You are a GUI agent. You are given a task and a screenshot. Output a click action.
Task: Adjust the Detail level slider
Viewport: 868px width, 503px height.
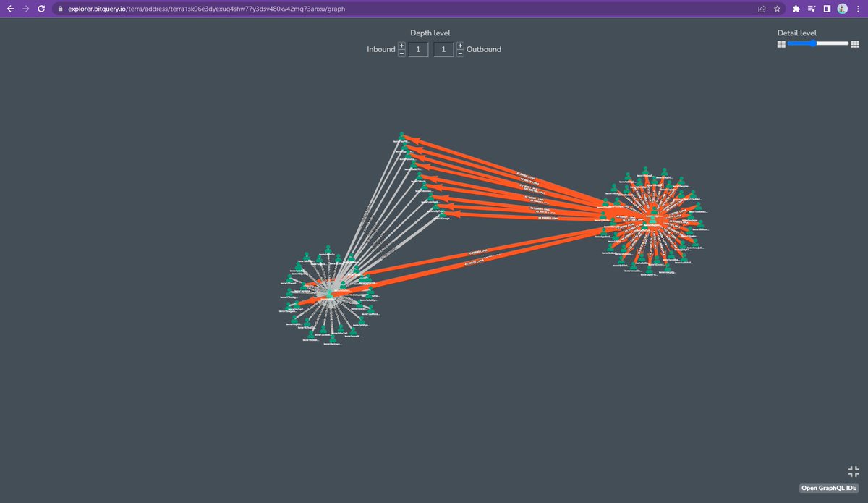click(817, 43)
